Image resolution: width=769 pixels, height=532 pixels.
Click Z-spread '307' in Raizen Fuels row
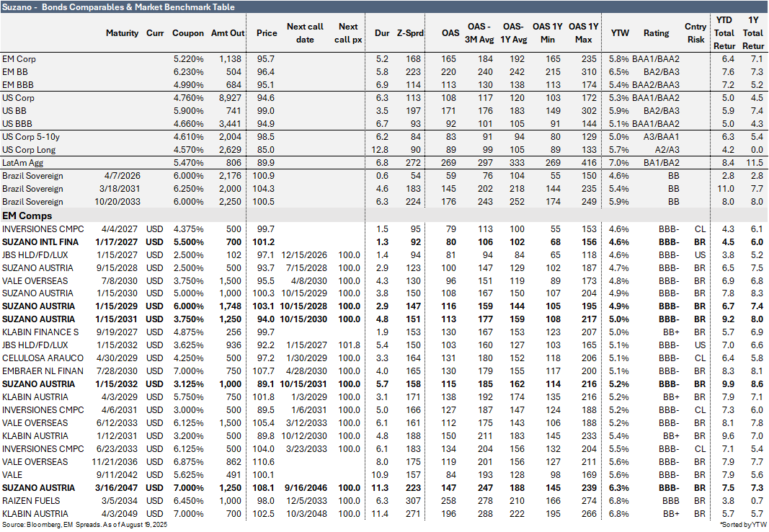point(414,500)
